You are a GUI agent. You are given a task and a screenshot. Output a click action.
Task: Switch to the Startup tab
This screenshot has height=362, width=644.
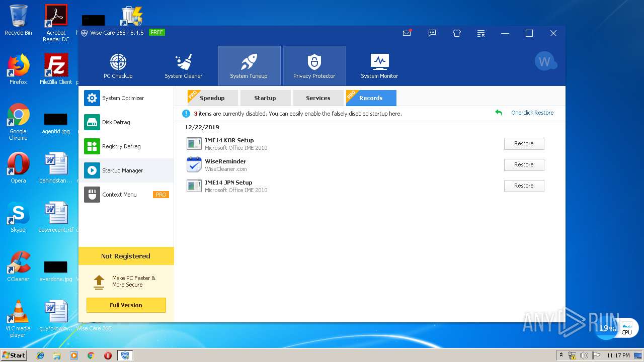coord(265,98)
